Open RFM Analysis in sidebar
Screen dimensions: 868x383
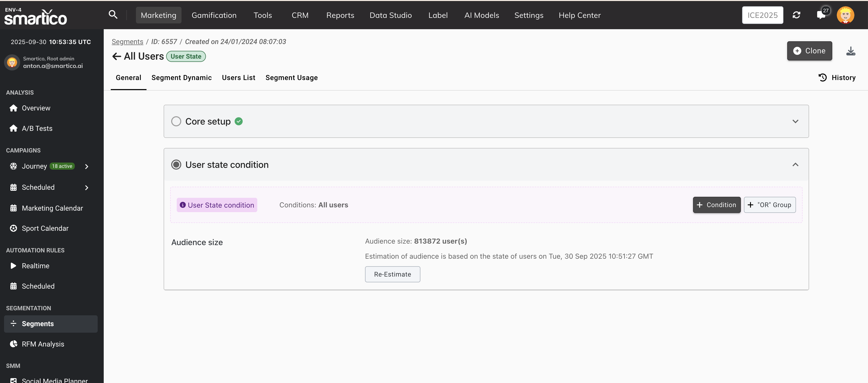tap(43, 344)
